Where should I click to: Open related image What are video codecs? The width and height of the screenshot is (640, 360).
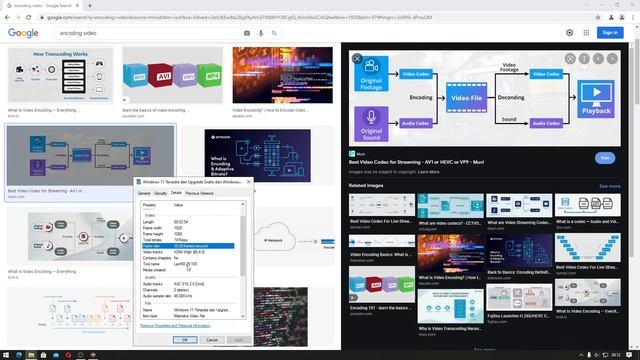point(450,206)
